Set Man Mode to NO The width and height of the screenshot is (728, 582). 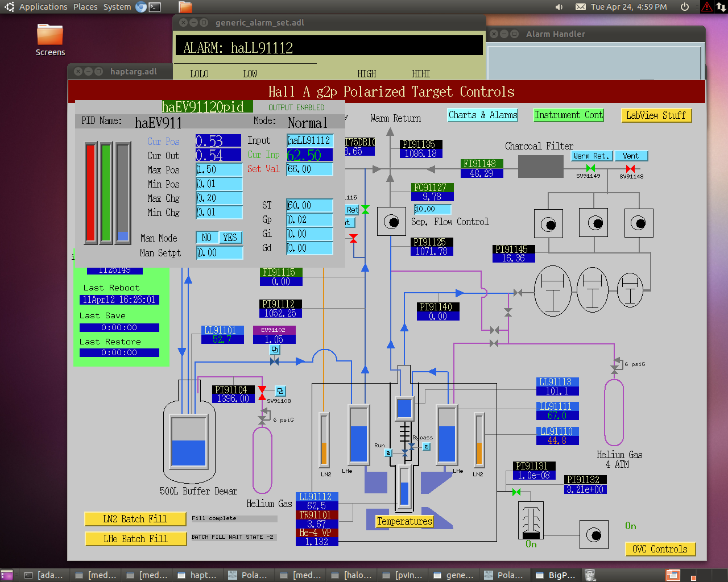point(206,238)
